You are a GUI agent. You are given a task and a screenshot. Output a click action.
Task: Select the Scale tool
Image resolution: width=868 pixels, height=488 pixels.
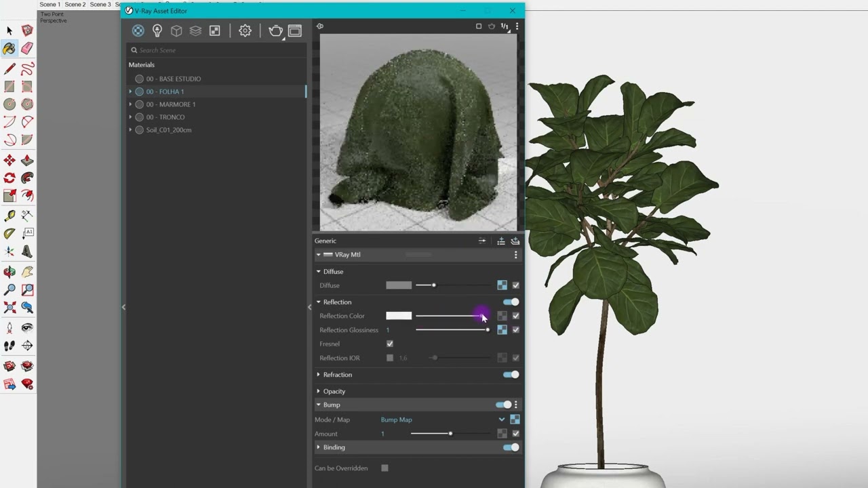click(x=9, y=195)
